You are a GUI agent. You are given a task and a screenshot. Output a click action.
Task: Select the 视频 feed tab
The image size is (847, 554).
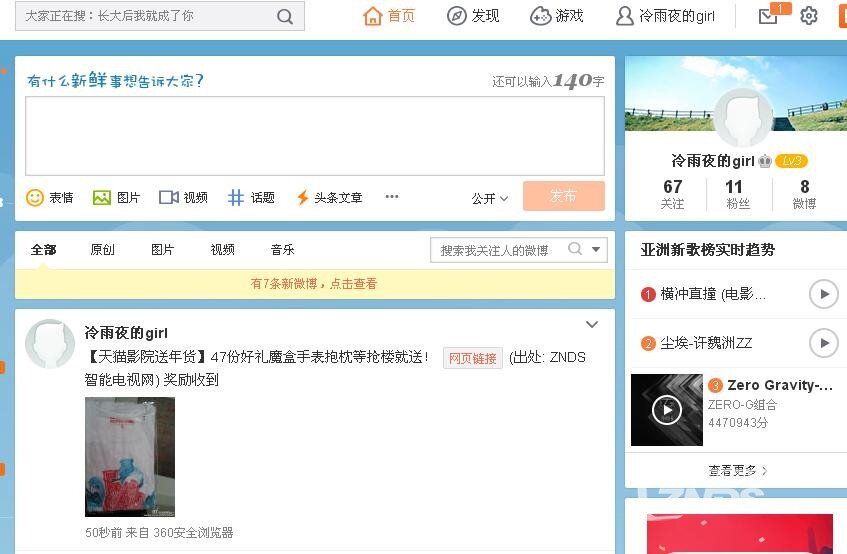[x=223, y=249]
